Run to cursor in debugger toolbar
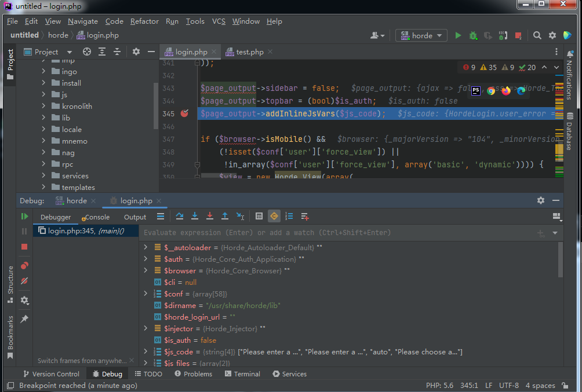Viewport: 582px width, 392px height. click(240, 216)
